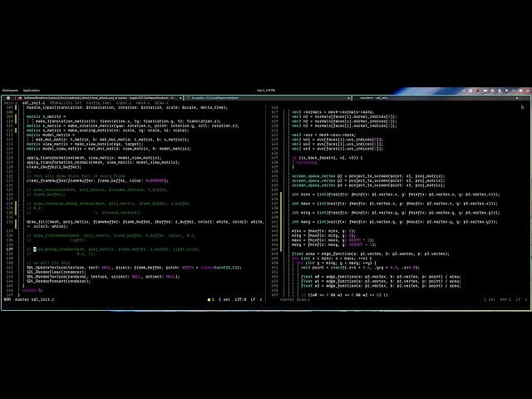Open the input.c buffer tab
Viewport: 532px width, 399px height.
[x=124, y=103]
